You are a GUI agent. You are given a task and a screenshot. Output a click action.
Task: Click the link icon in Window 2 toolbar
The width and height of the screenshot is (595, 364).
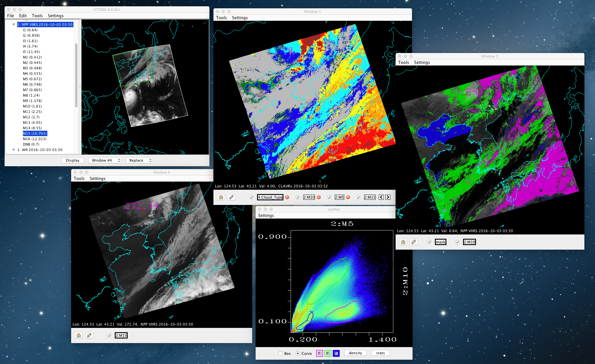pos(413,242)
